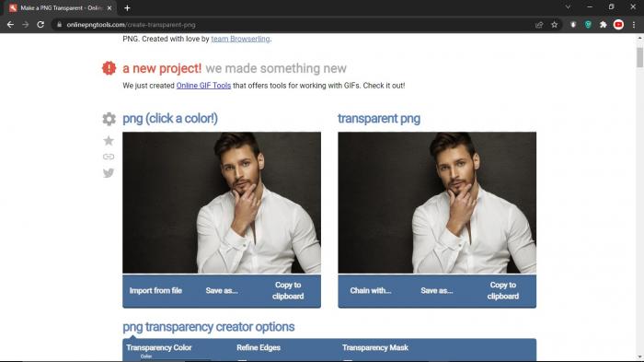644x362 pixels.
Task: Click the red alert badge icon
Action: pos(109,68)
